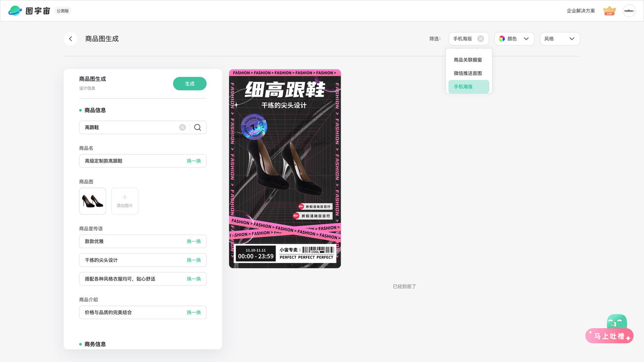644x362 pixels.
Task: Clear the 高跟鞋 search field text
Action: pos(182,127)
